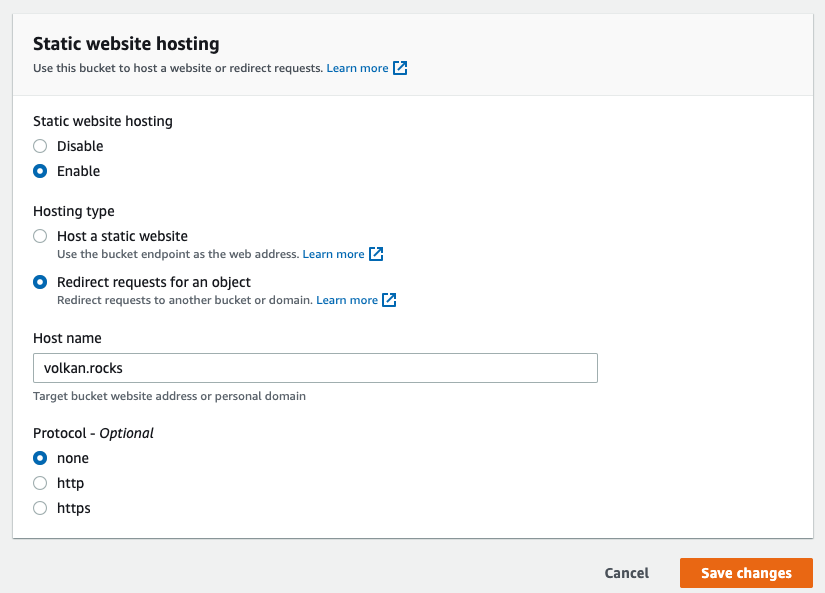This screenshot has width=825, height=593.
Task: Select Disable static website hosting
Action: (x=40, y=146)
